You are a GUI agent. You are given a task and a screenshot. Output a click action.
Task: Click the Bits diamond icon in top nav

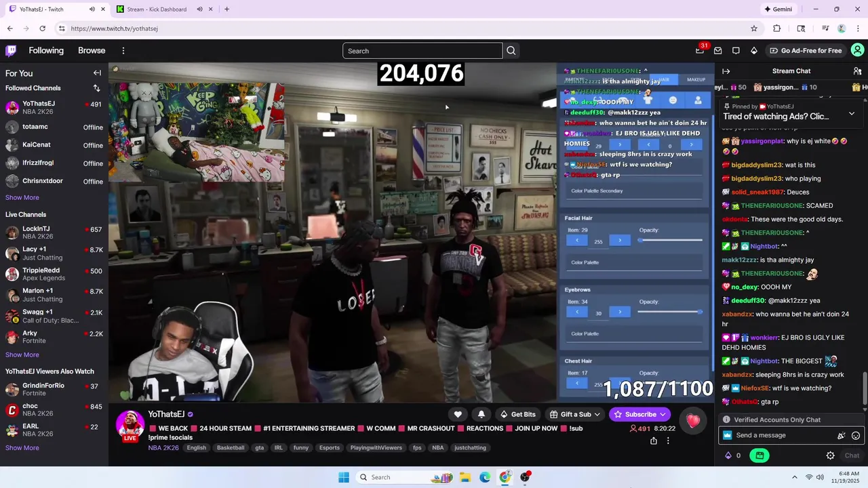pyautogui.click(x=753, y=50)
